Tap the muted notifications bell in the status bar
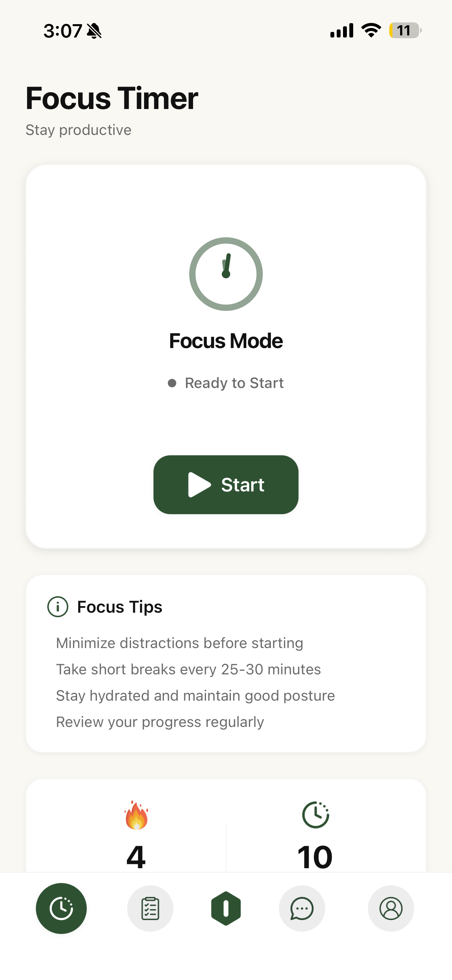The image size is (452, 980). [94, 30]
